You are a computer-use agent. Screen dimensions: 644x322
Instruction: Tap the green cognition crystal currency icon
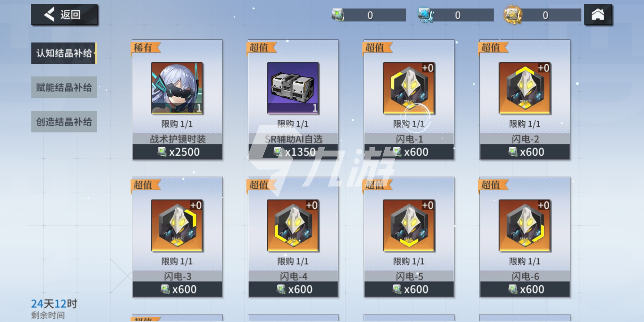point(338,15)
